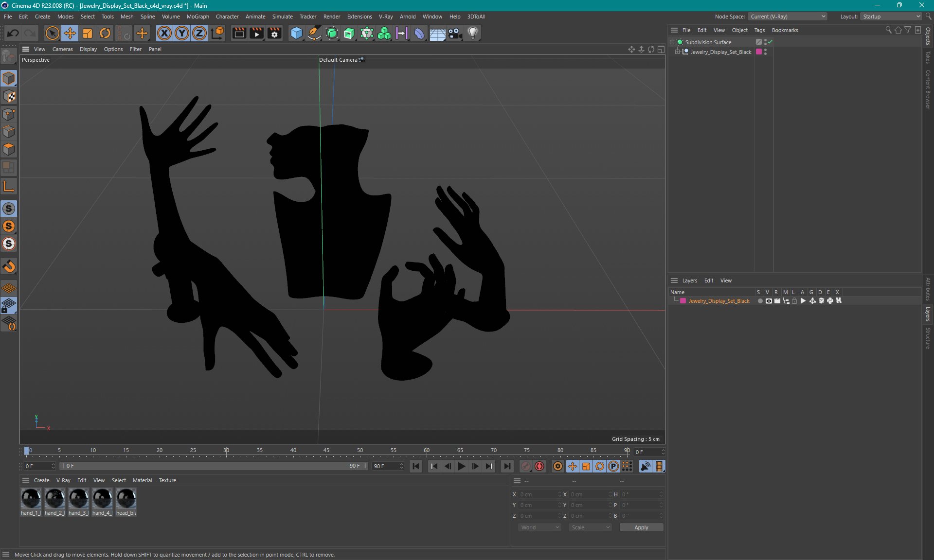Add a Cube primitive object

[x=296, y=33]
